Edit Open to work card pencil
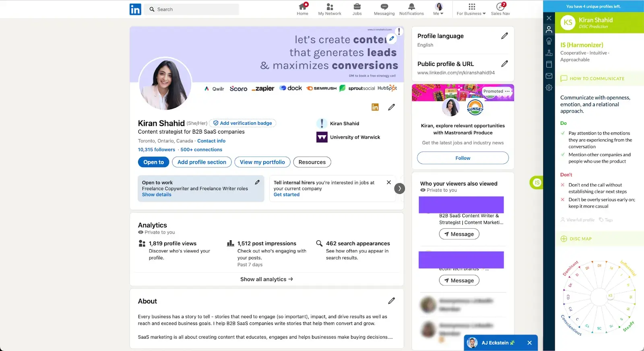The width and height of the screenshot is (644, 351). (x=257, y=182)
